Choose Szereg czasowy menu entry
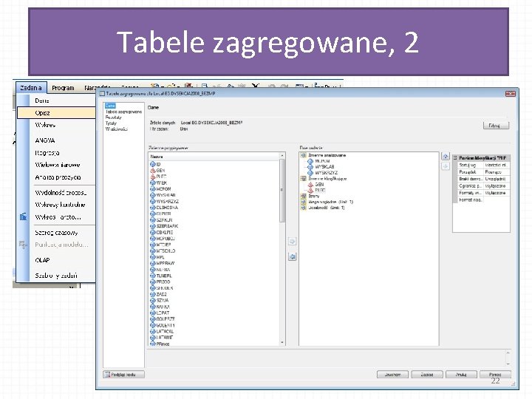532x399 pixels. point(56,233)
